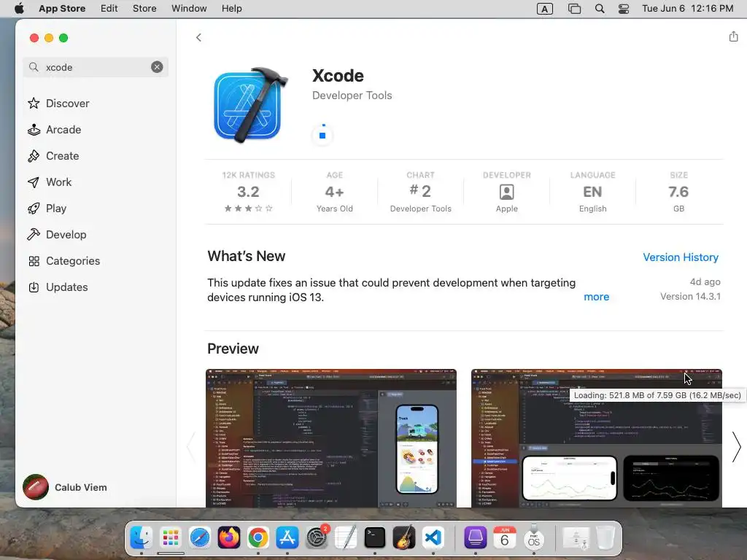This screenshot has height=560, width=747.
Task: Open the downloads stack in the Dock
Action: pos(576,537)
